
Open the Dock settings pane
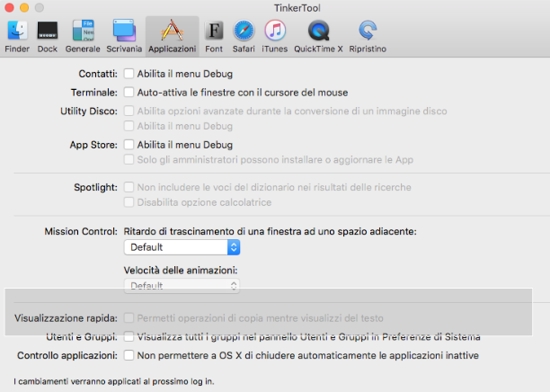tap(48, 37)
